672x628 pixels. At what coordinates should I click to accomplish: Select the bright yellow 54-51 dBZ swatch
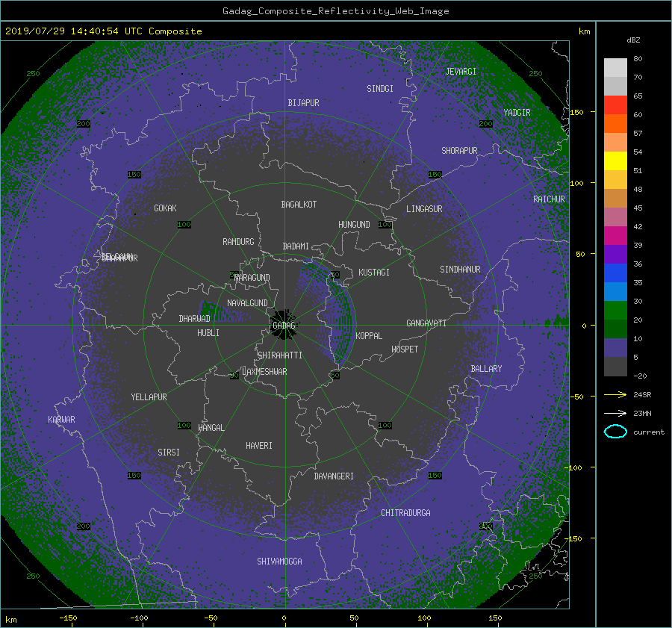(x=615, y=161)
